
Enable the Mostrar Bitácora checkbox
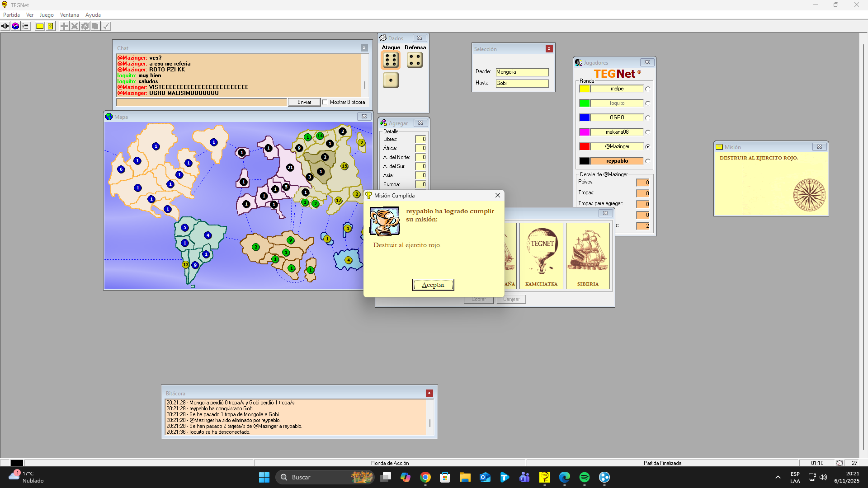click(x=325, y=102)
